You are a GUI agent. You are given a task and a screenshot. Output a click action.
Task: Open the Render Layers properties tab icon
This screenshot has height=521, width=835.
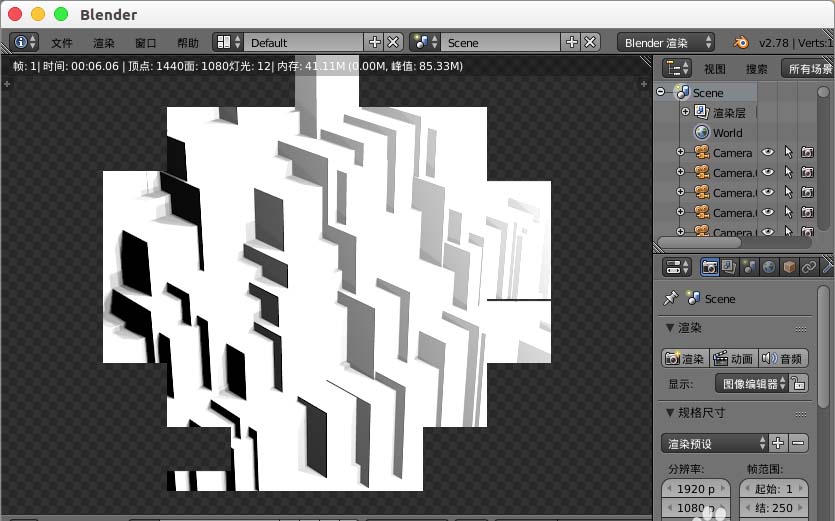729,267
